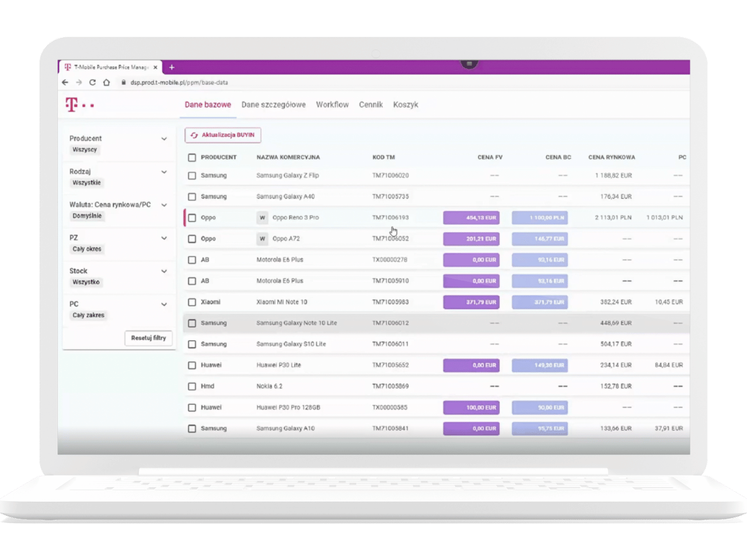
Task: Close the T-Mobile Purchase Price Manager tab
Action: [155, 68]
